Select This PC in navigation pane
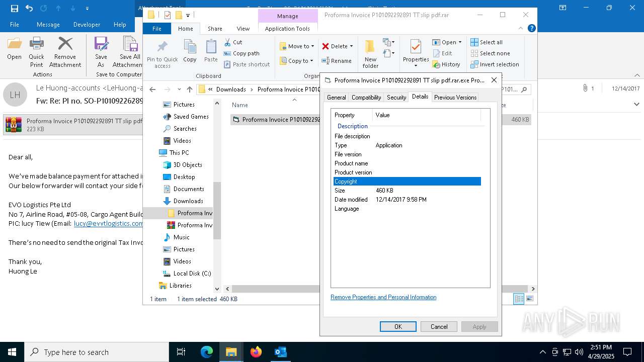The image size is (644, 362). point(174,153)
